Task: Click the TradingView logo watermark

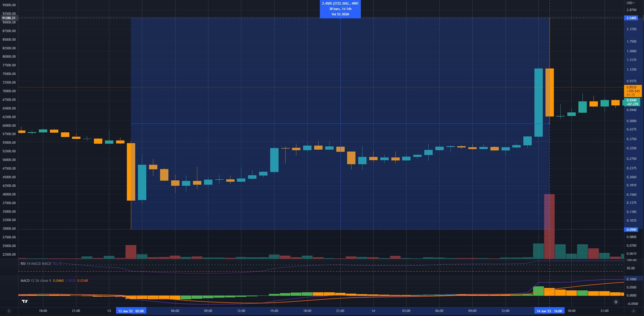Action: coord(24,301)
